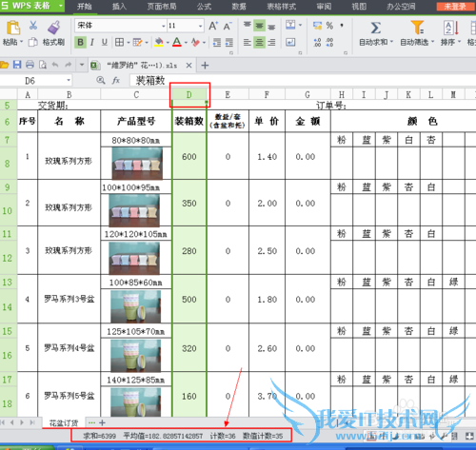The width and height of the screenshot is (476, 450).
Task: Apply percent style format
Action: [329, 26]
